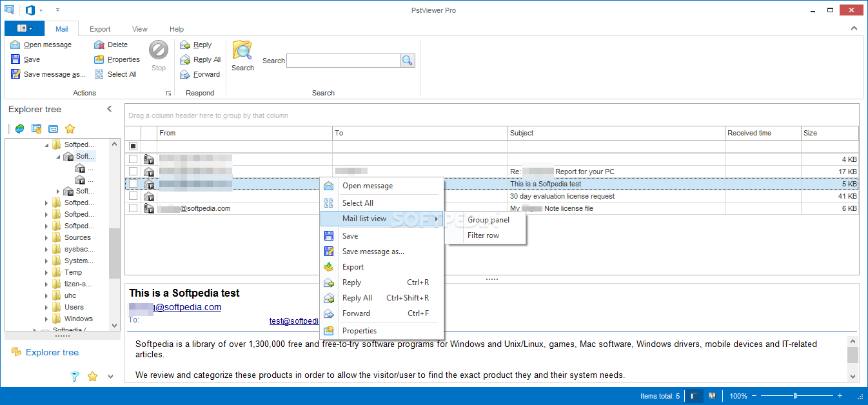Select Filter row in submenu
The width and height of the screenshot is (868, 405).
pyautogui.click(x=488, y=235)
